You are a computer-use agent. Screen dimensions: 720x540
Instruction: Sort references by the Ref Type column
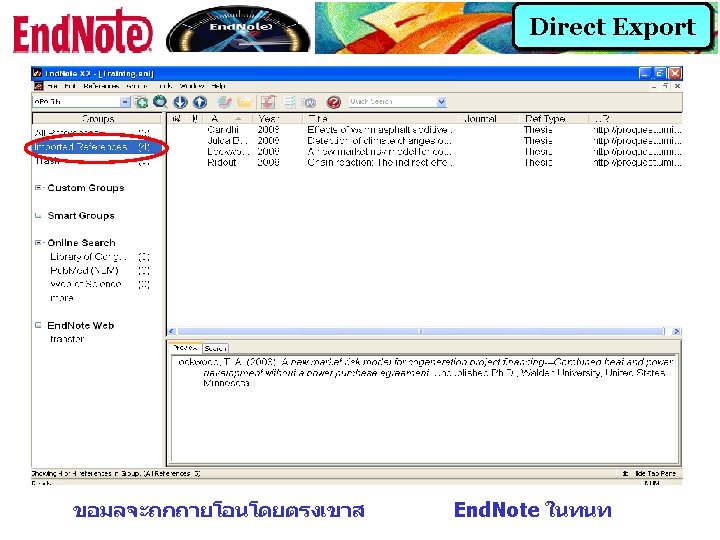[553, 119]
